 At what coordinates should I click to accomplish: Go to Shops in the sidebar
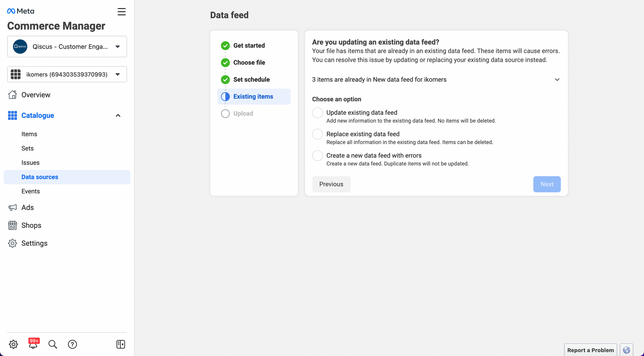click(x=31, y=225)
